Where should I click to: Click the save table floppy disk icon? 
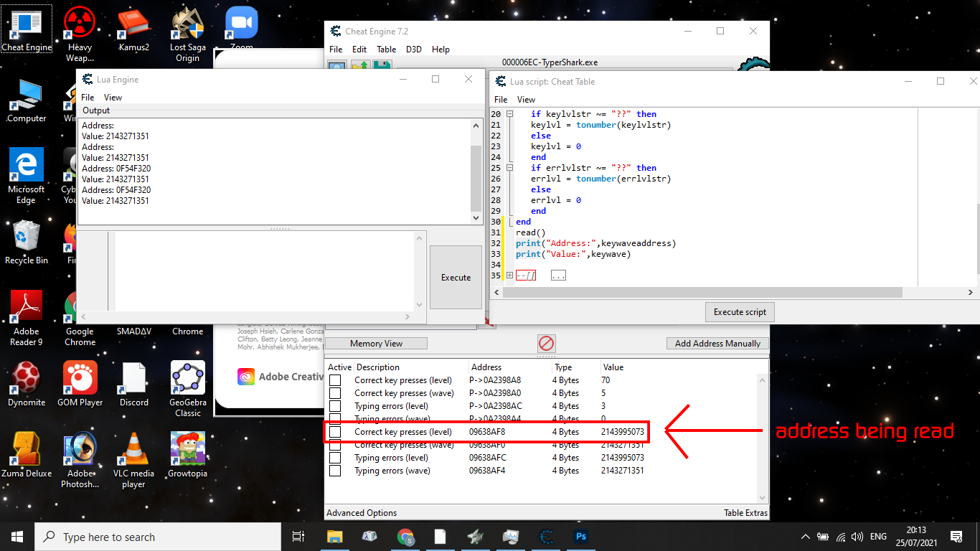381,66
